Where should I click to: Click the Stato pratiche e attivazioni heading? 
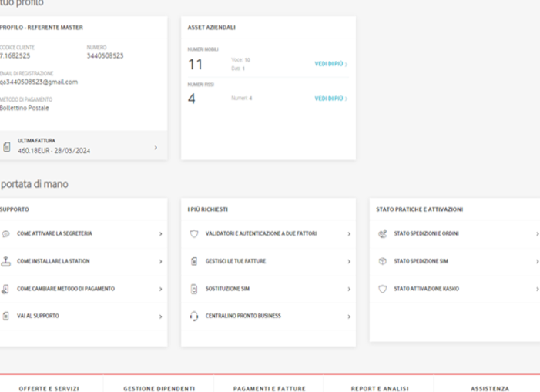click(420, 209)
